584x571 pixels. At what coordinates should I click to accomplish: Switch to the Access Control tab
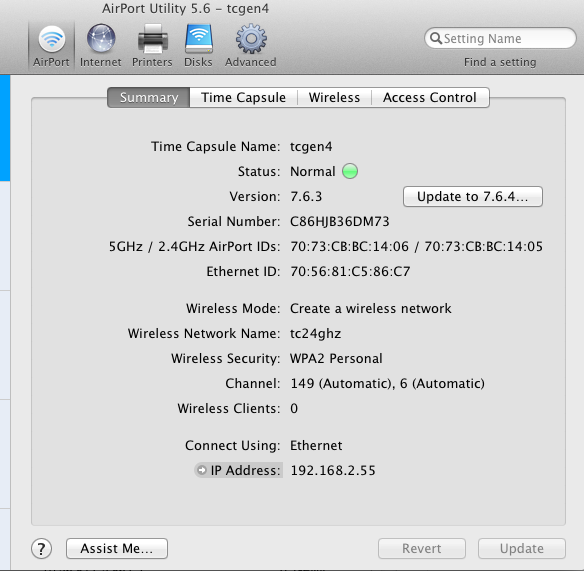pos(430,98)
